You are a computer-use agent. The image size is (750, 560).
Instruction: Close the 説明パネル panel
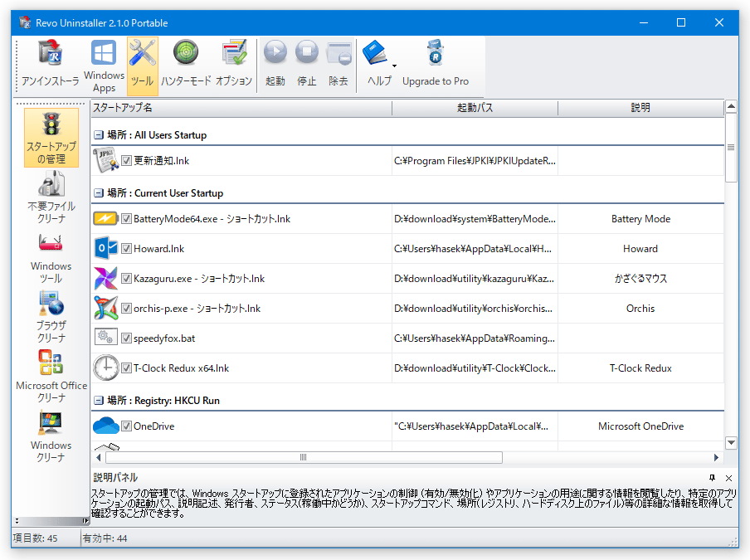pos(729,478)
